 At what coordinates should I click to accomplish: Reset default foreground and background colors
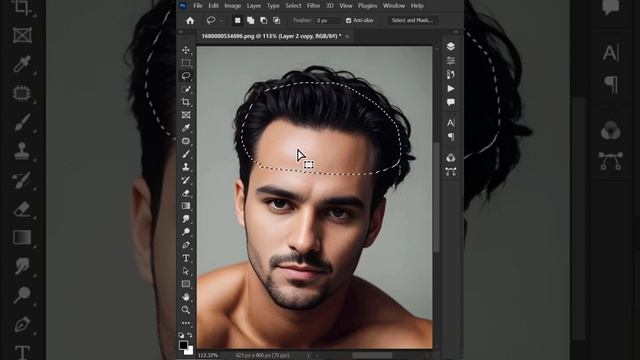pyautogui.click(x=181, y=335)
